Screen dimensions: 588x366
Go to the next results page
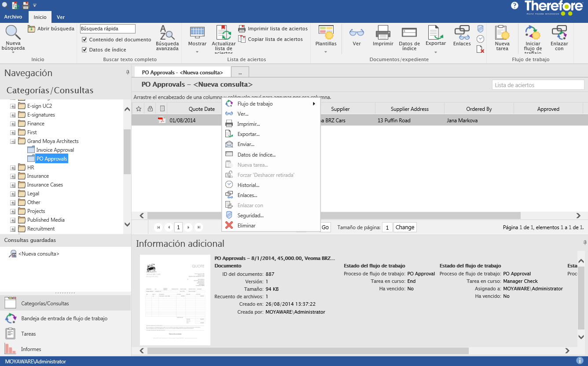[188, 227]
